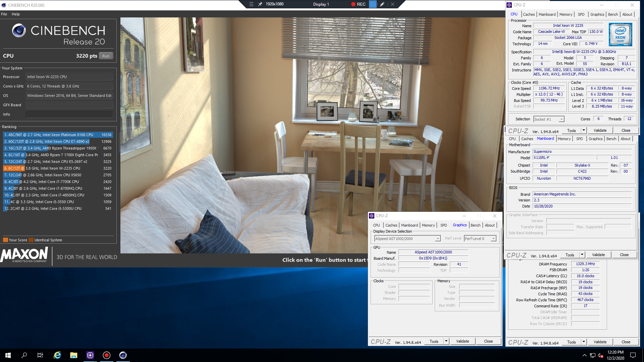Screen dimensions: 644x362
Task: Switch to the screen recorder taskbar icon
Action: click(x=107, y=355)
